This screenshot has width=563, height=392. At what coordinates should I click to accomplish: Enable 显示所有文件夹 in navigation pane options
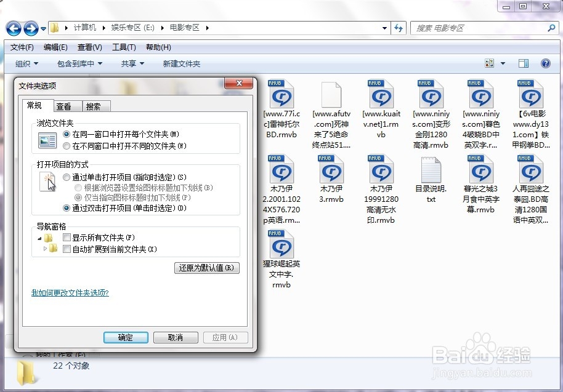tap(67, 237)
